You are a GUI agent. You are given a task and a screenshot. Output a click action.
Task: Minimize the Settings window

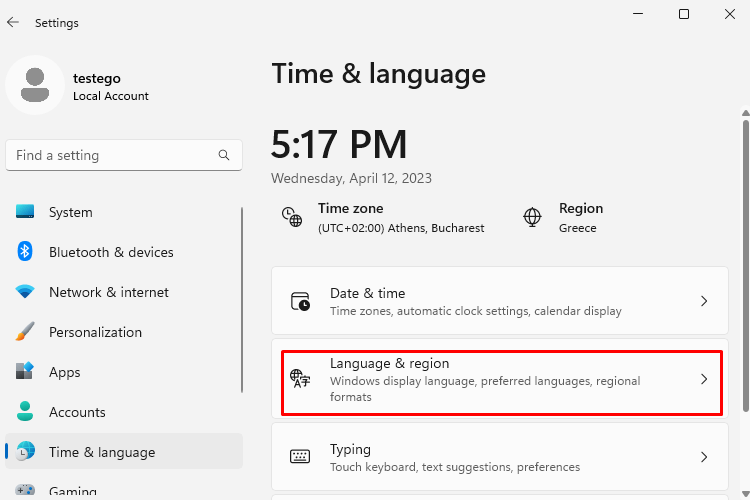click(638, 14)
